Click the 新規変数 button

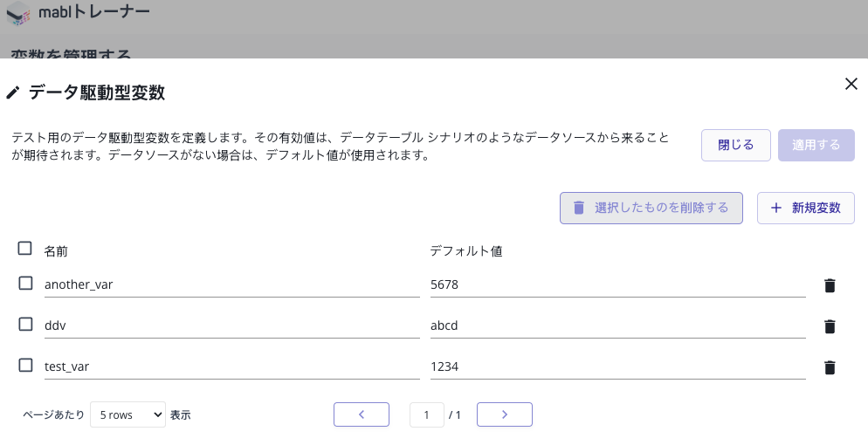click(x=805, y=208)
